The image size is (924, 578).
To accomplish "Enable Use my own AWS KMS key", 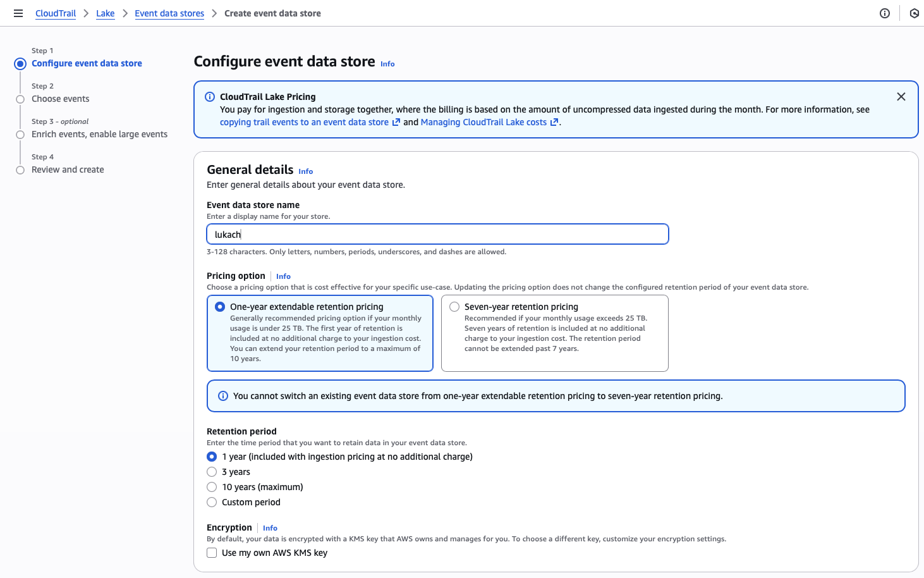I will pos(212,553).
